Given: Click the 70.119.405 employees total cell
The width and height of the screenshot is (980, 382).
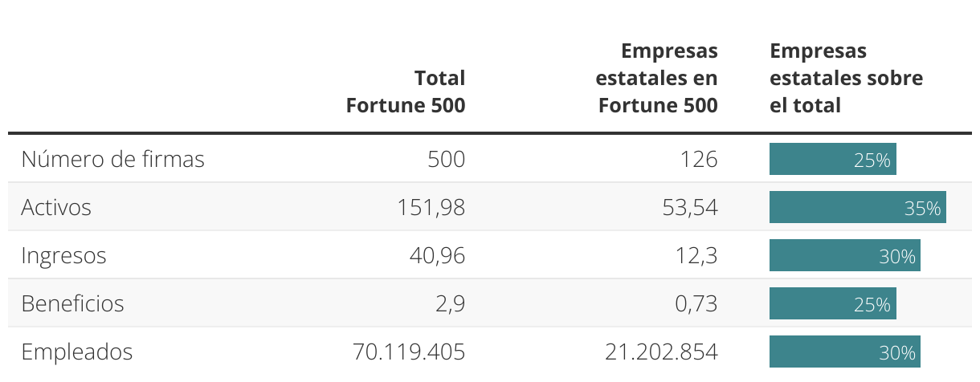Looking at the screenshot, I should click(408, 352).
